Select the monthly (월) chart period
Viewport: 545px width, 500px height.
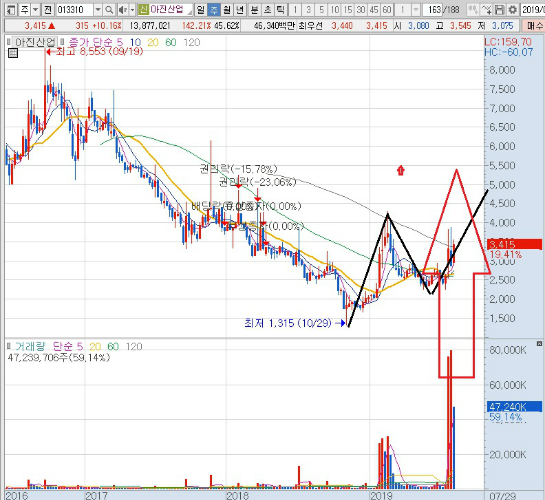[x=227, y=10]
